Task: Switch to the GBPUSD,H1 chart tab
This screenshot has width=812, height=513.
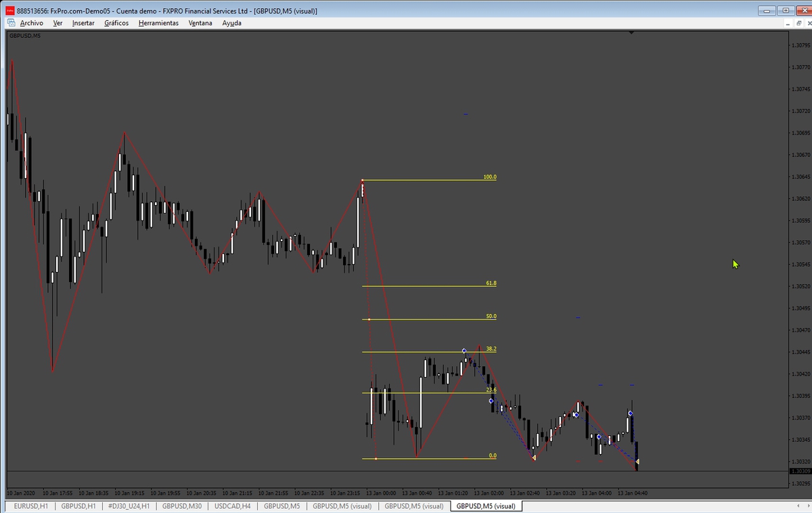Action: coord(78,506)
